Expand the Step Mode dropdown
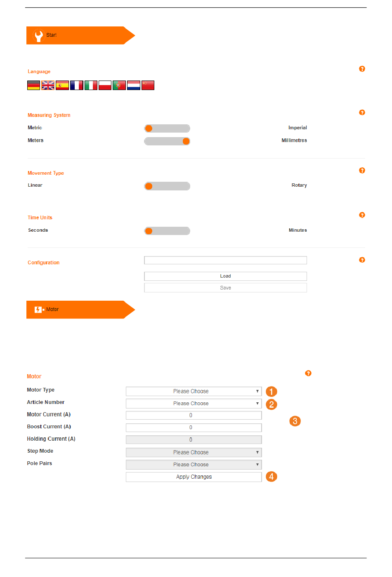 click(194, 452)
